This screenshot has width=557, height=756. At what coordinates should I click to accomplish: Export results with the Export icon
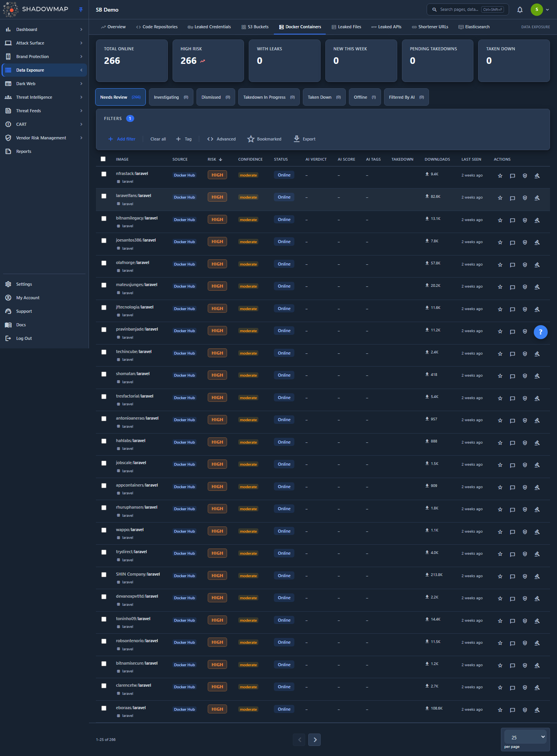pyautogui.click(x=304, y=139)
